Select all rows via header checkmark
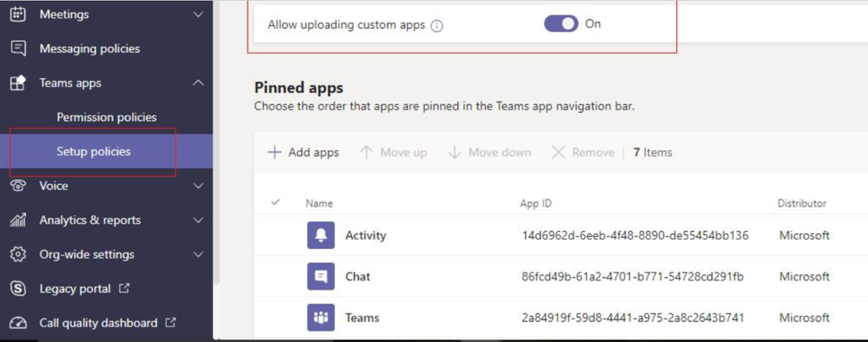 tap(275, 202)
